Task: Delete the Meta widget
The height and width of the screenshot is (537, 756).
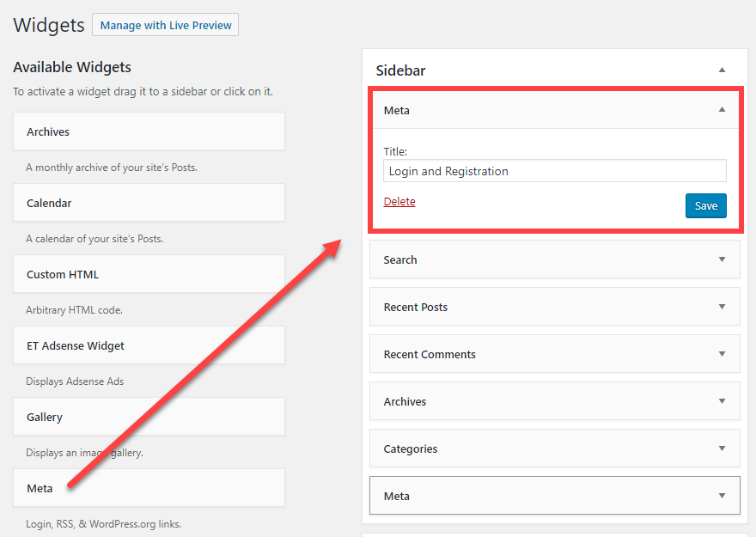Action: [x=399, y=200]
